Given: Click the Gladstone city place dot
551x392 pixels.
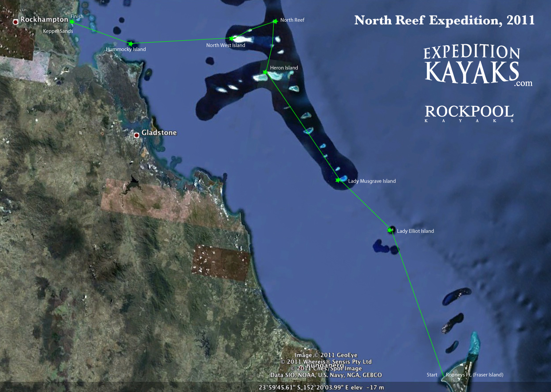Looking at the screenshot, I should coord(138,135).
